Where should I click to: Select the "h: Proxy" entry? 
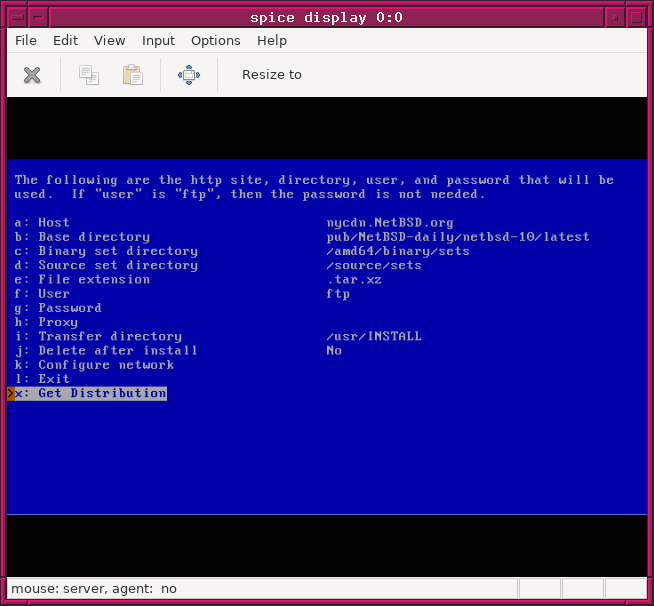(46, 323)
